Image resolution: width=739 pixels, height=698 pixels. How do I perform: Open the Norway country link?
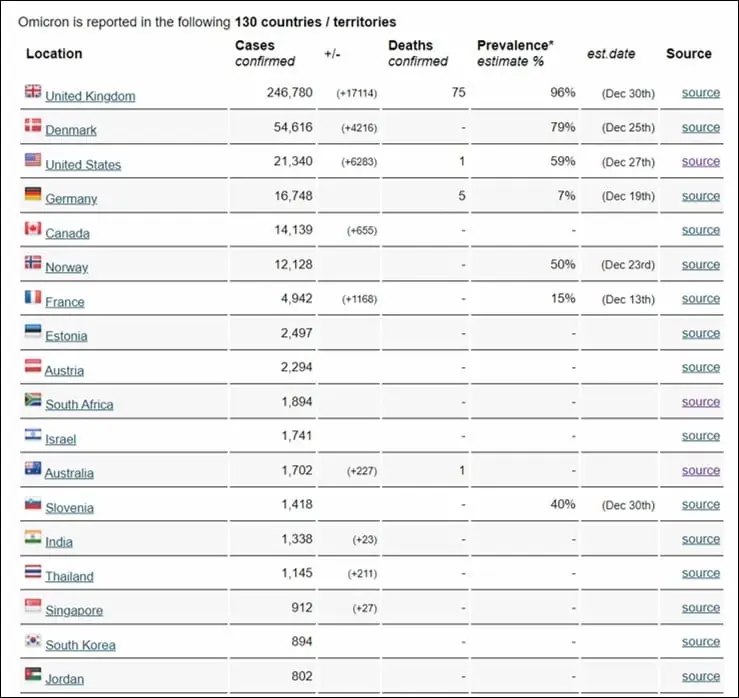pos(67,267)
